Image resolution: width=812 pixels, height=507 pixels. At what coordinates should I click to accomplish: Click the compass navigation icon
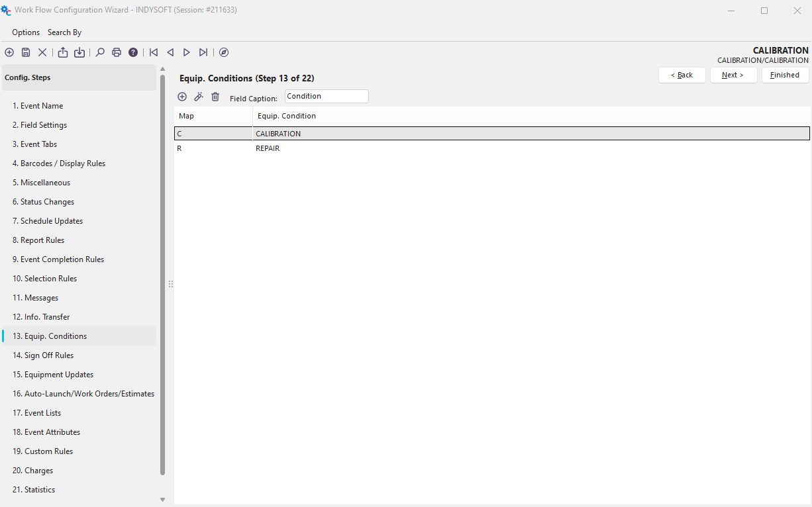(x=224, y=52)
